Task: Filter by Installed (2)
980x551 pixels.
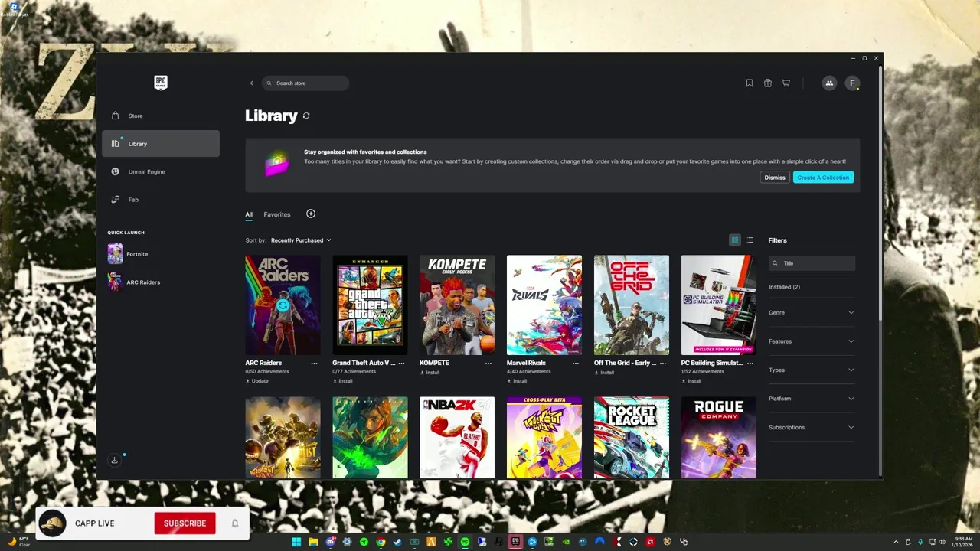Action: coord(784,287)
